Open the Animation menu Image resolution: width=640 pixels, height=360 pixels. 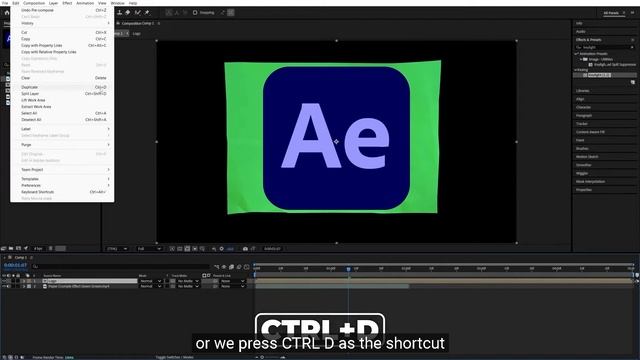[x=85, y=3]
